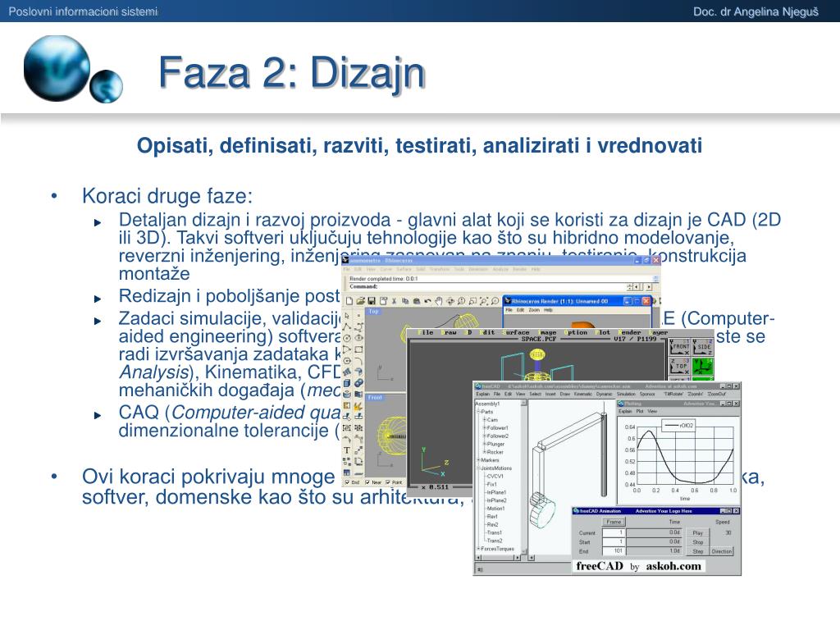Viewport: 840px width, 630px height.
Task: Click the SIDE view icon in DOS CAD window
Action: point(702,347)
